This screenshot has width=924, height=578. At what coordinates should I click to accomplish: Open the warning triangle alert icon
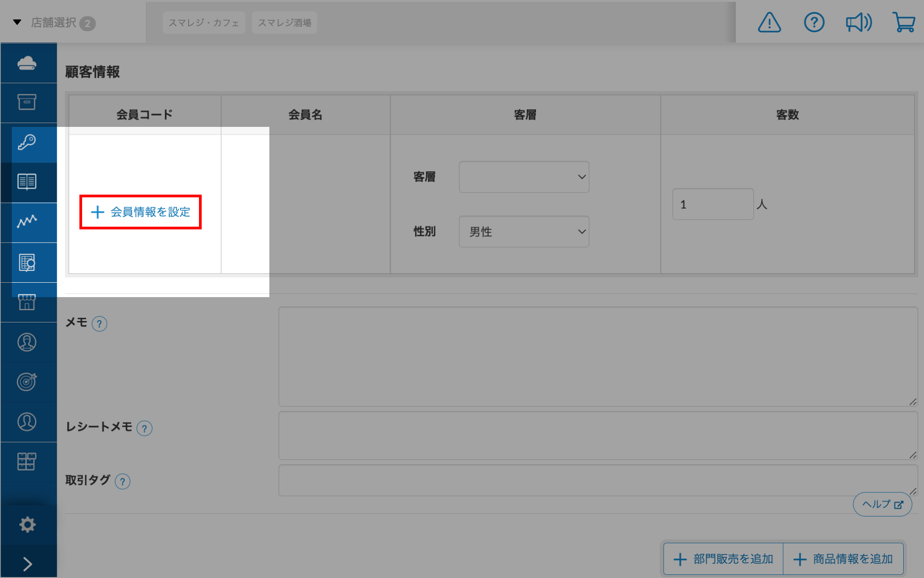pos(769,22)
